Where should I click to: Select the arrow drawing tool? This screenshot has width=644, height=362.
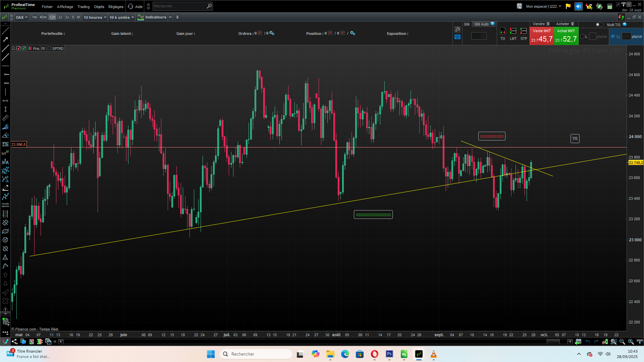tap(5, 40)
